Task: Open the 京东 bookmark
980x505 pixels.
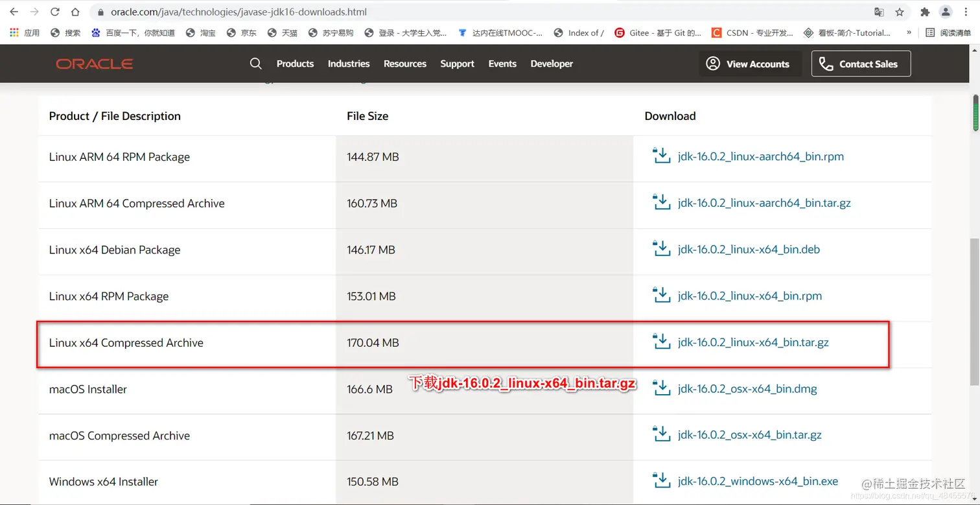Action: 241,32
